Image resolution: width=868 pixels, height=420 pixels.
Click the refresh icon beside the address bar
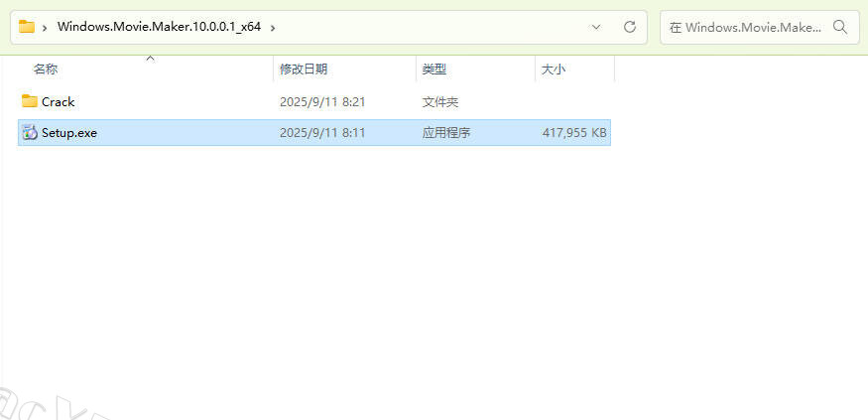[629, 27]
